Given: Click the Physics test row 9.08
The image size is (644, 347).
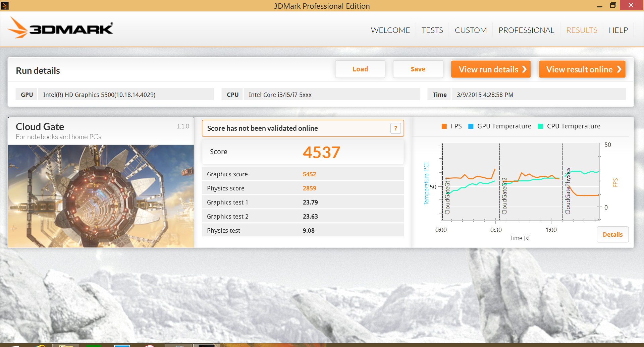Looking at the screenshot, I should (x=303, y=230).
